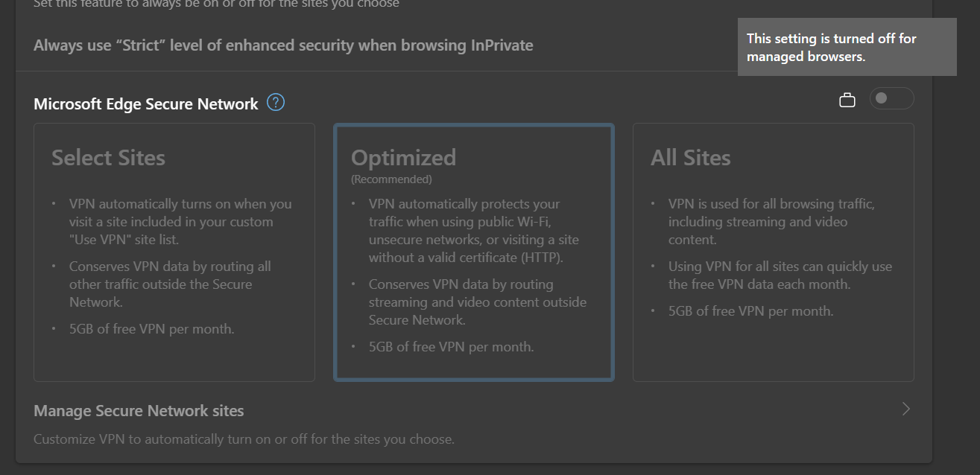Enable the All Sites VPN mode

point(773,252)
